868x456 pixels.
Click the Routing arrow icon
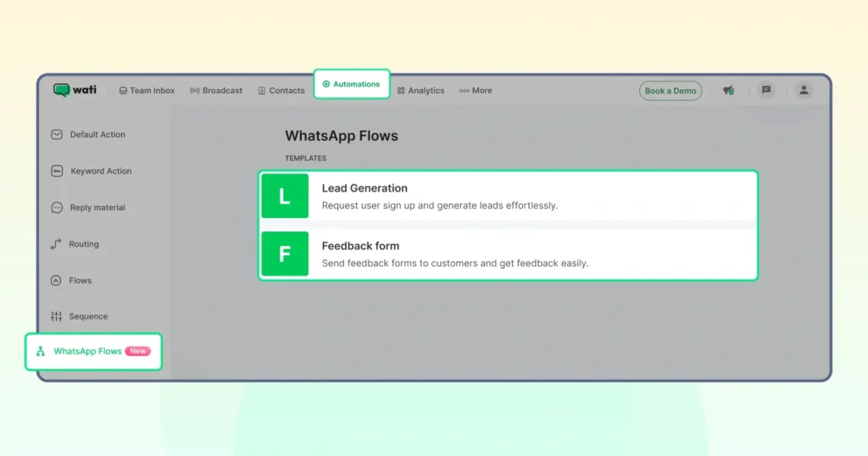point(56,244)
